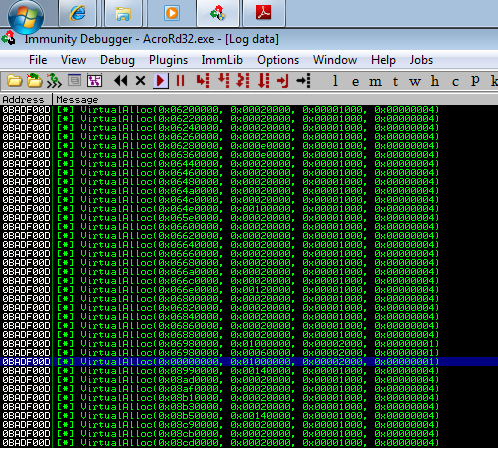The image size is (498, 449).
Task: Select log row VirtualAlloc(0x08cd0000
Action: tap(249, 443)
